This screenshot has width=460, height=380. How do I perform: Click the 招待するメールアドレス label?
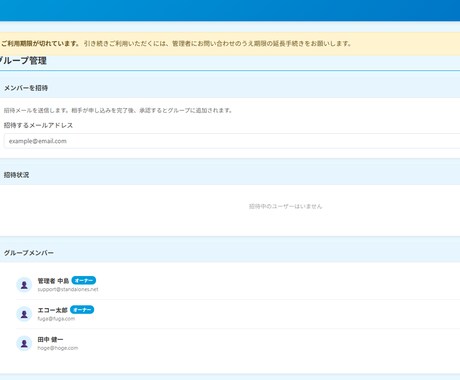[x=38, y=125]
